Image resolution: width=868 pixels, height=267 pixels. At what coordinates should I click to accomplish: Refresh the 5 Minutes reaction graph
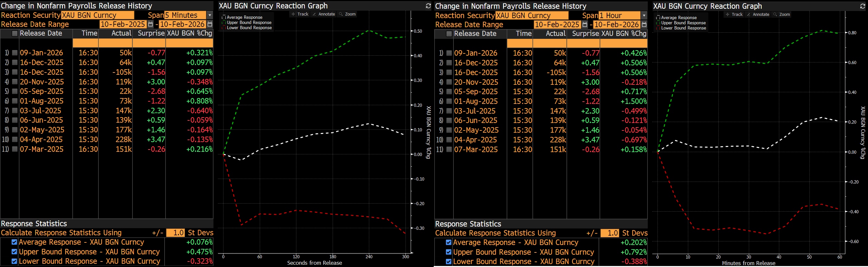pos(428,6)
